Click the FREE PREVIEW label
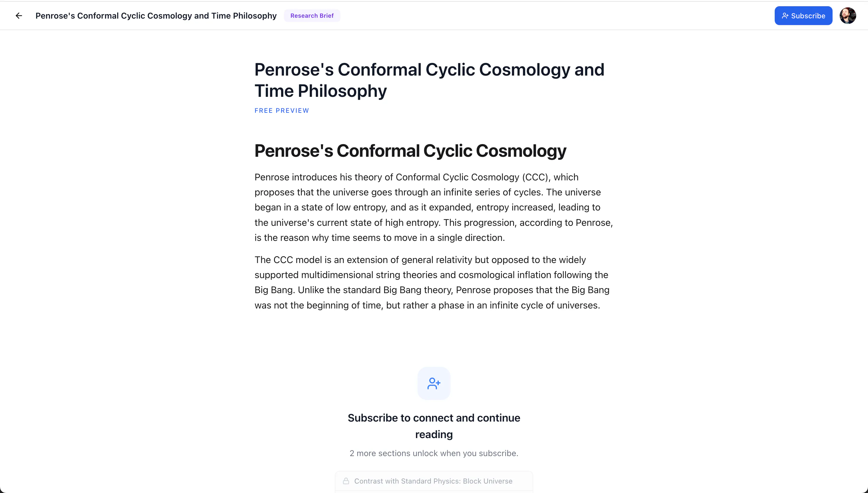The width and height of the screenshot is (868, 493). pos(282,110)
